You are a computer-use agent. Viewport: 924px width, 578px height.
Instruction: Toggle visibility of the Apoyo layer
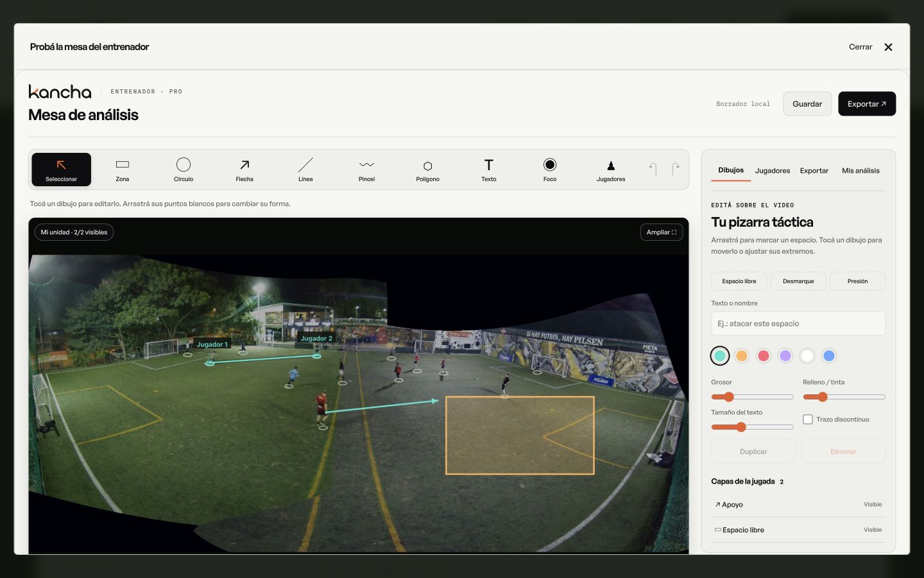click(x=873, y=505)
